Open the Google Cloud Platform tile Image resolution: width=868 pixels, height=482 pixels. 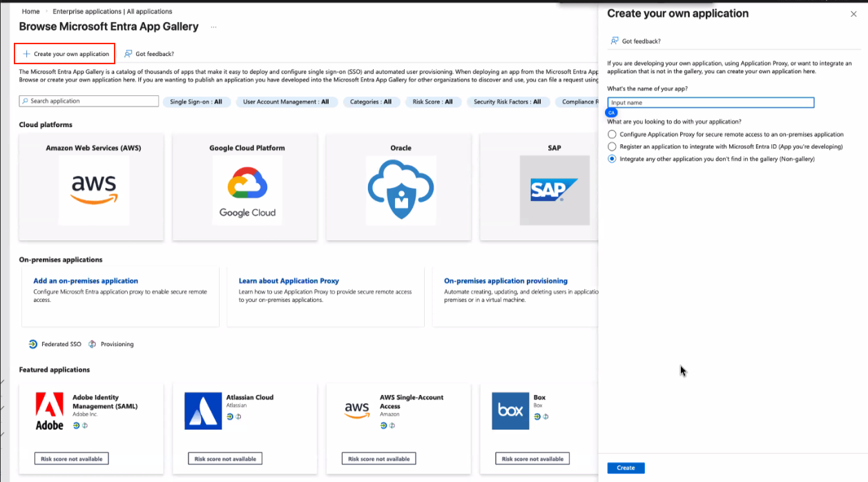coord(247,190)
